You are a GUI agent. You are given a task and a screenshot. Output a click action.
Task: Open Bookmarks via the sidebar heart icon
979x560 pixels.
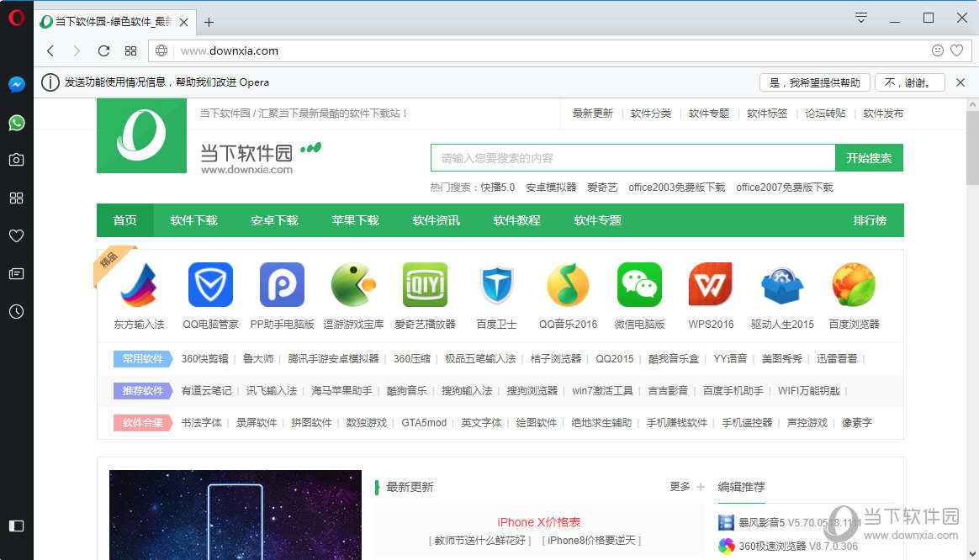coord(16,236)
